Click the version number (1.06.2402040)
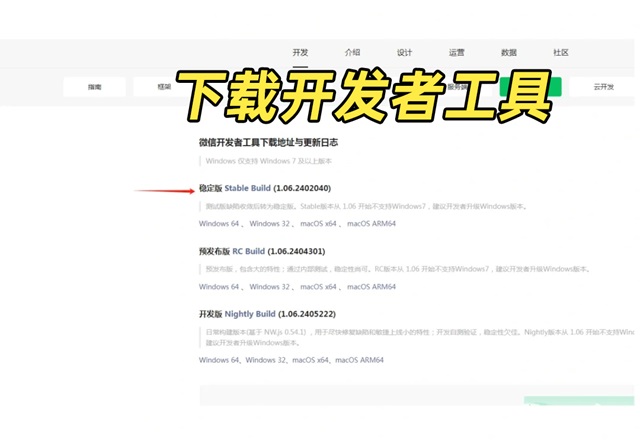Image resolution: width=640 pixels, height=444 pixels. pyautogui.click(x=302, y=188)
